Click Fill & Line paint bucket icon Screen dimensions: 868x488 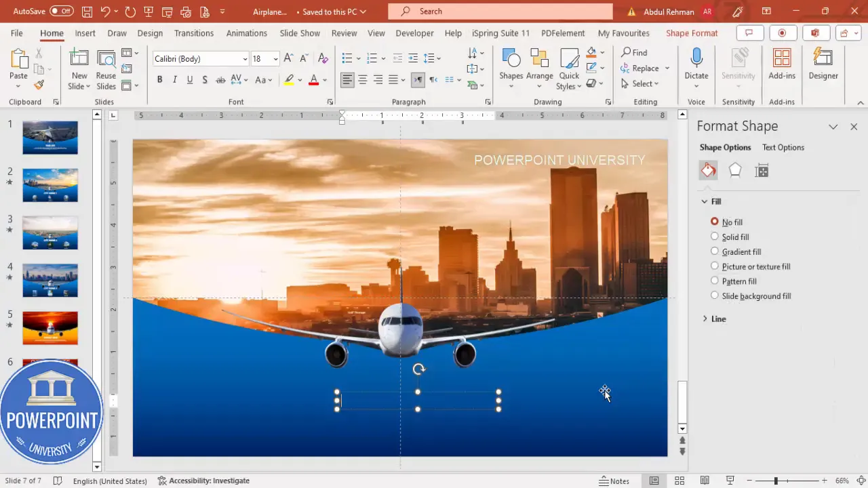[708, 170]
